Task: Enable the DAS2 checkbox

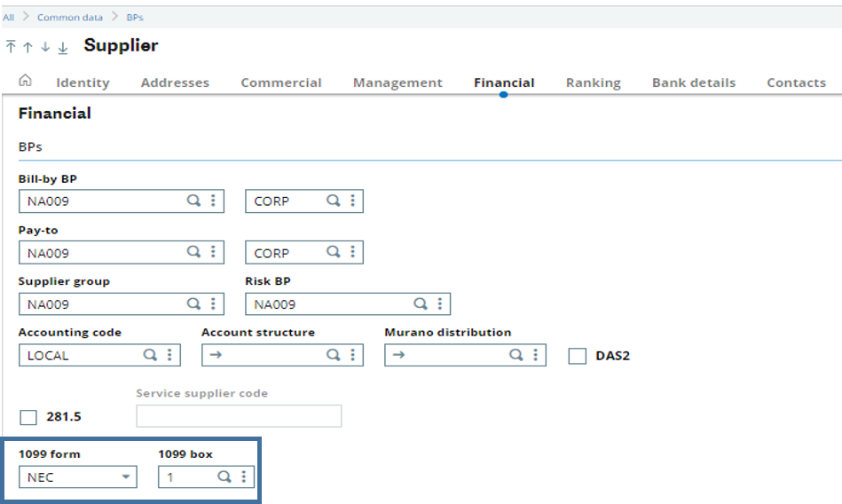Action: (578, 356)
